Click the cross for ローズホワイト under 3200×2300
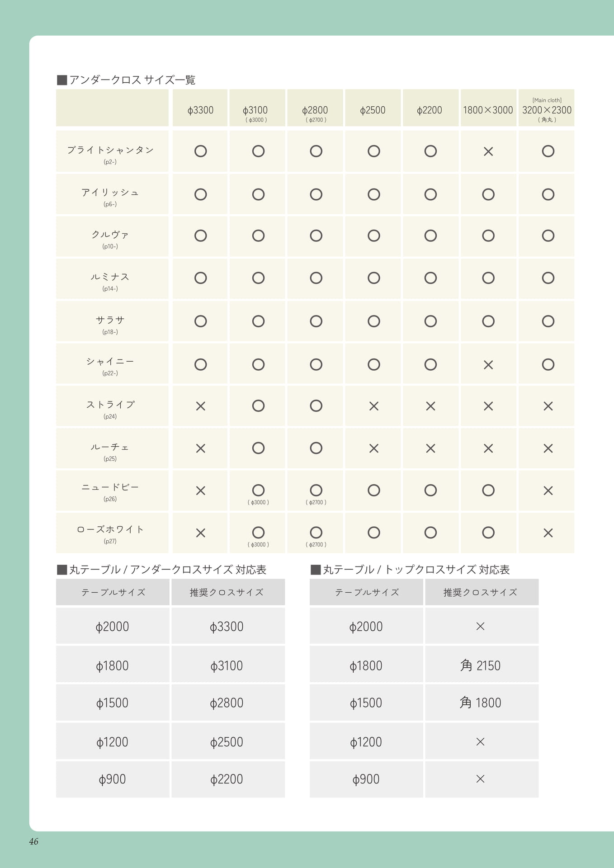614x868 pixels. [x=548, y=533]
